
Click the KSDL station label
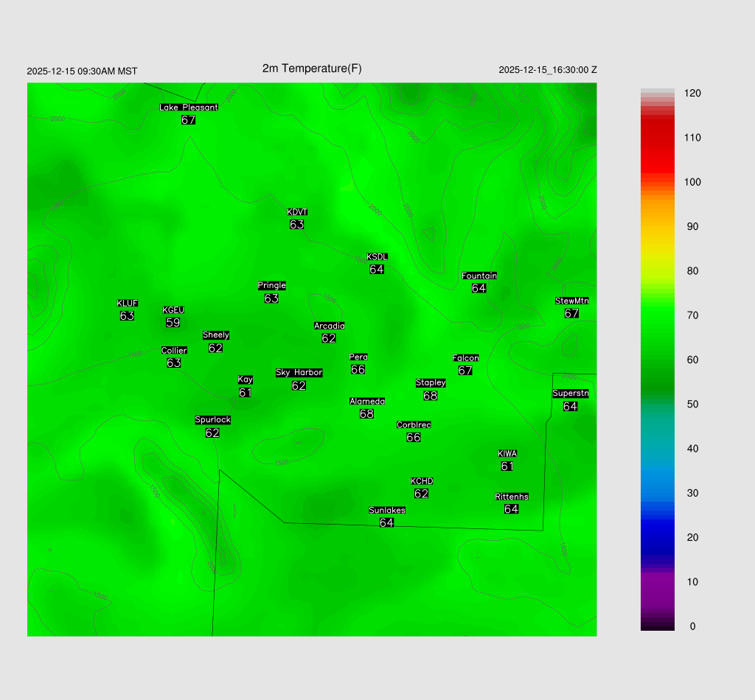coord(377,257)
